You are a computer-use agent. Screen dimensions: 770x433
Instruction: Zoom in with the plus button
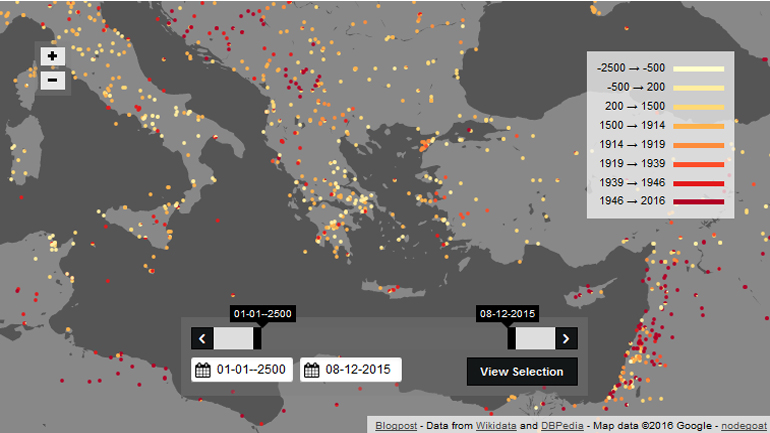(53, 57)
